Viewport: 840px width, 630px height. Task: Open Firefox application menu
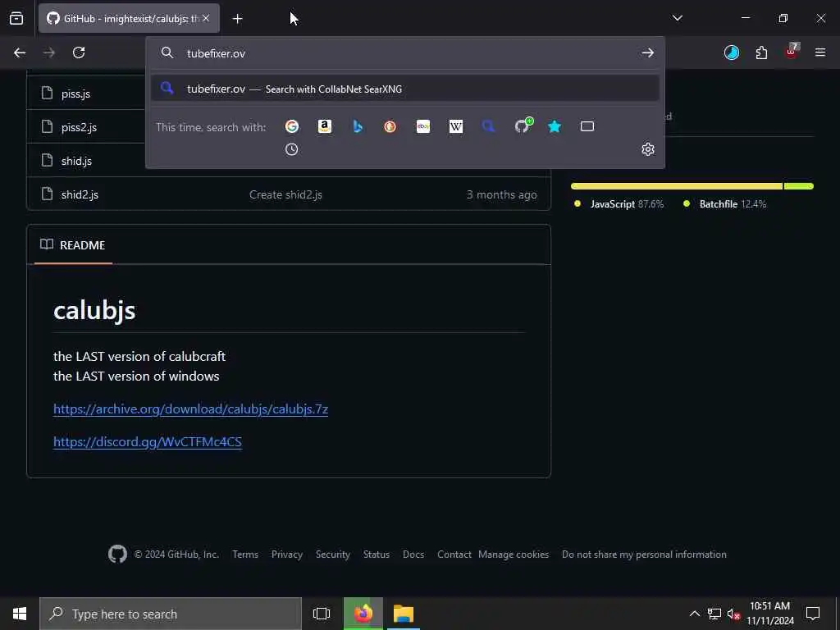coord(820,52)
